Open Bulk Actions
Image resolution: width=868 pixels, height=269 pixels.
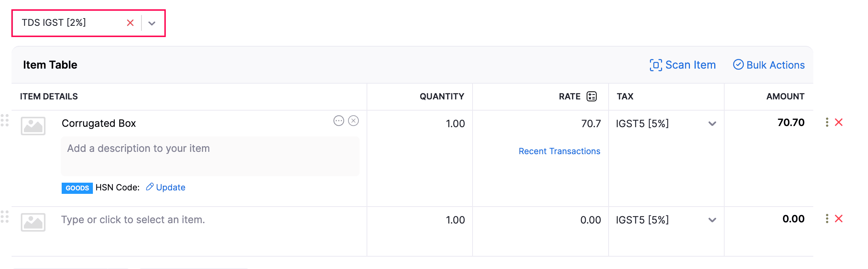coord(769,65)
